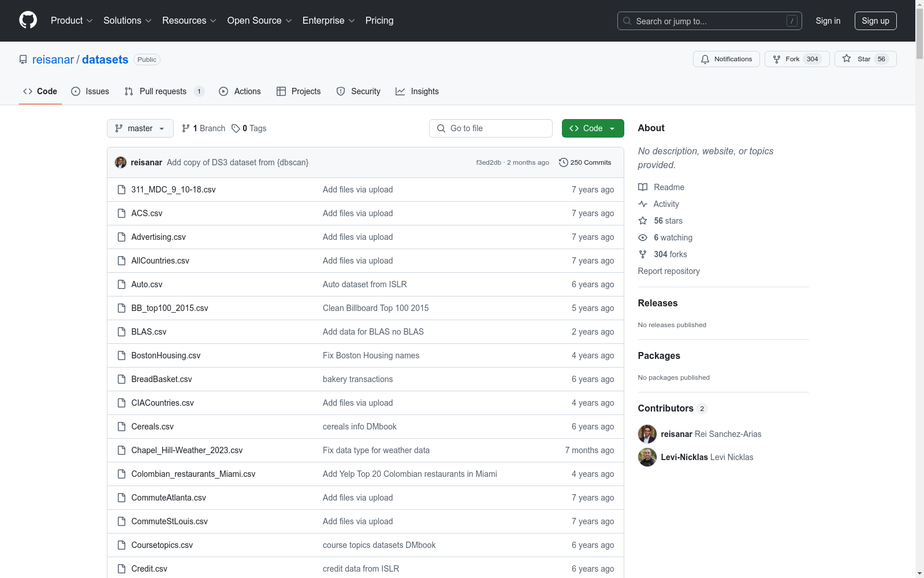Viewport: 924px width, 578px height.
Task: Click the file icon beside ACS.csv
Action: tap(121, 213)
